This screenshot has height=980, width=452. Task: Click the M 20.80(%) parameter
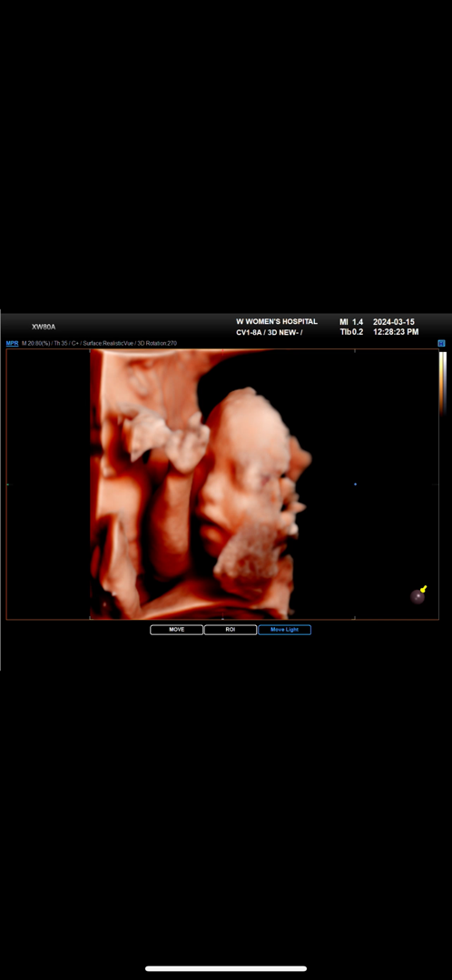tap(36, 343)
